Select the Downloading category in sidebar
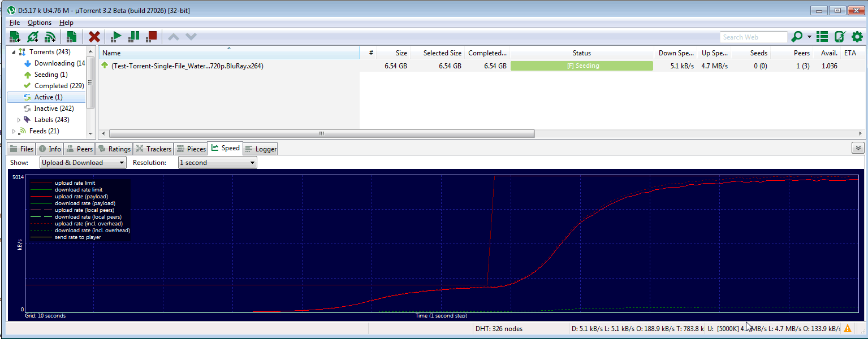This screenshot has width=868, height=339. (54, 63)
